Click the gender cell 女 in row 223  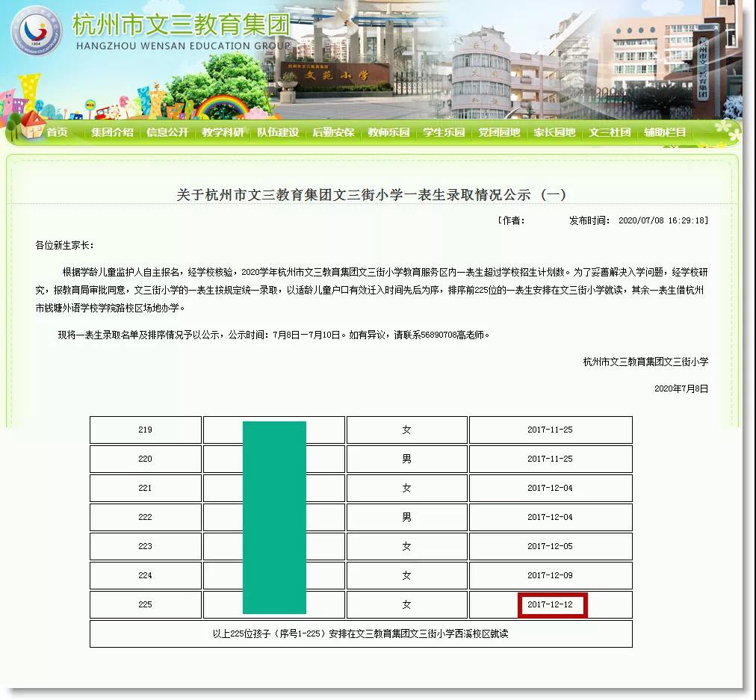407,546
